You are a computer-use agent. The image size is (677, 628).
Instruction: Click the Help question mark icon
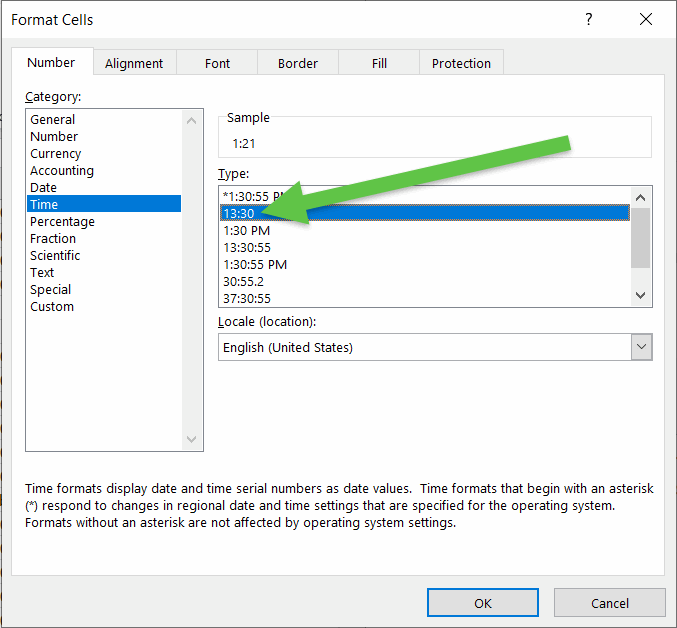tap(587, 20)
